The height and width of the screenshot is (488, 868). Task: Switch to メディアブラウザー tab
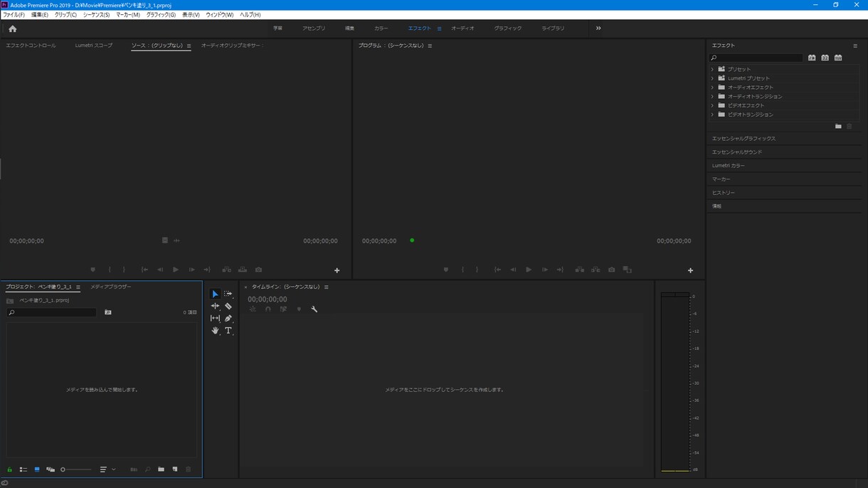(111, 287)
